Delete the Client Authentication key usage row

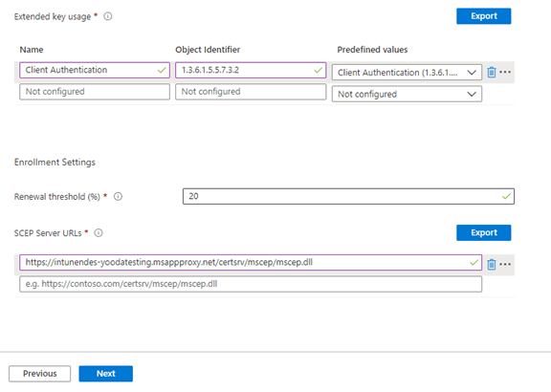492,73
